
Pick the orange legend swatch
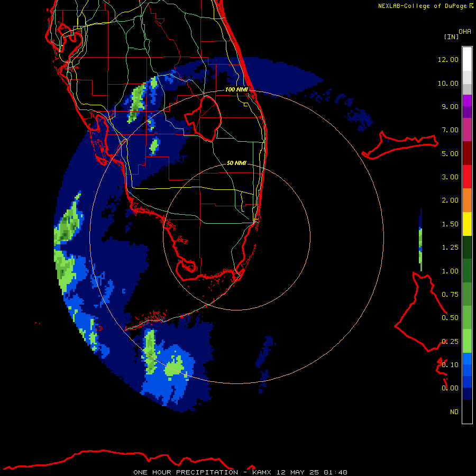click(467, 200)
